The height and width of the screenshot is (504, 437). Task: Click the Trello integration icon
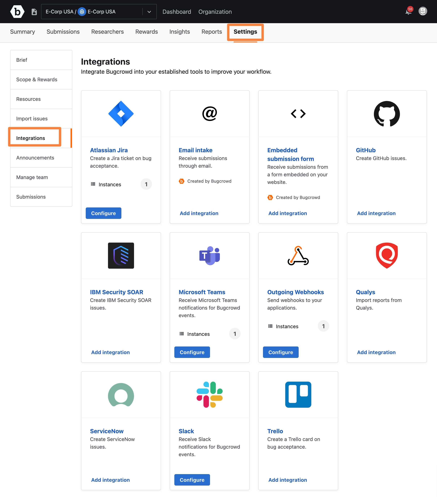[298, 395]
